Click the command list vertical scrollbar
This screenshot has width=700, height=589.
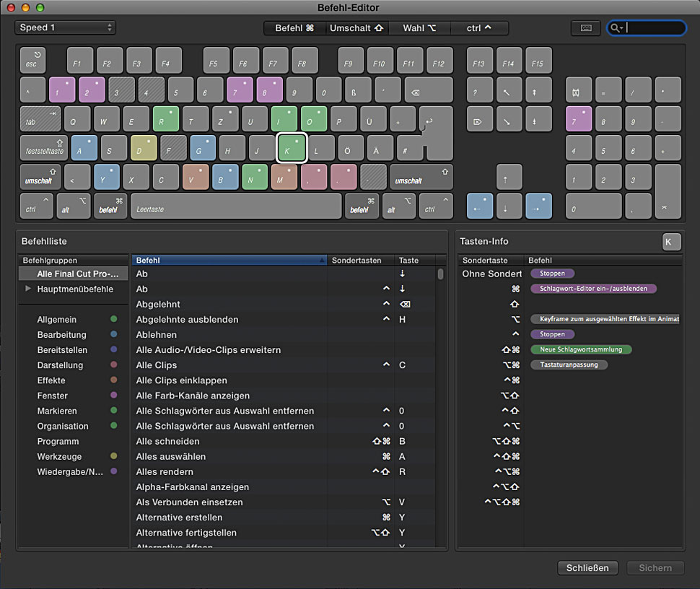[x=440, y=274]
